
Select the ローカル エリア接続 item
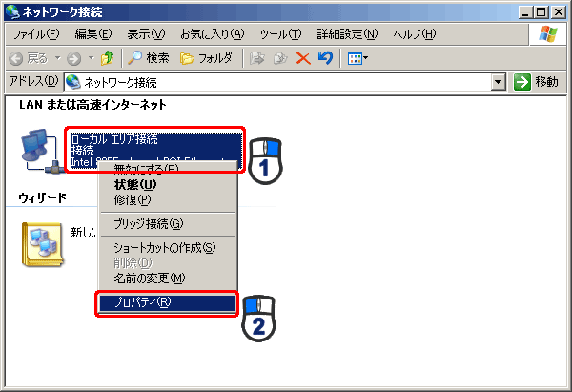tap(155, 150)
